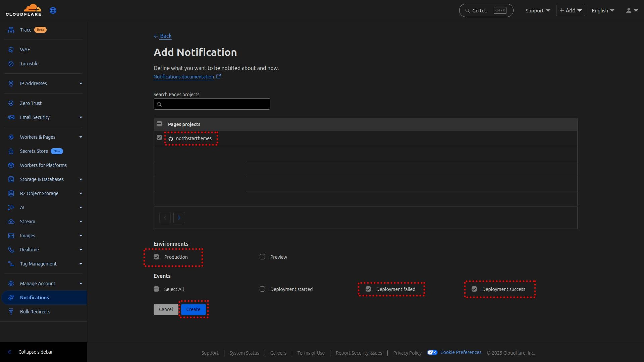
Task: Click the AI sparkle icon
Action: click(11, 207)
